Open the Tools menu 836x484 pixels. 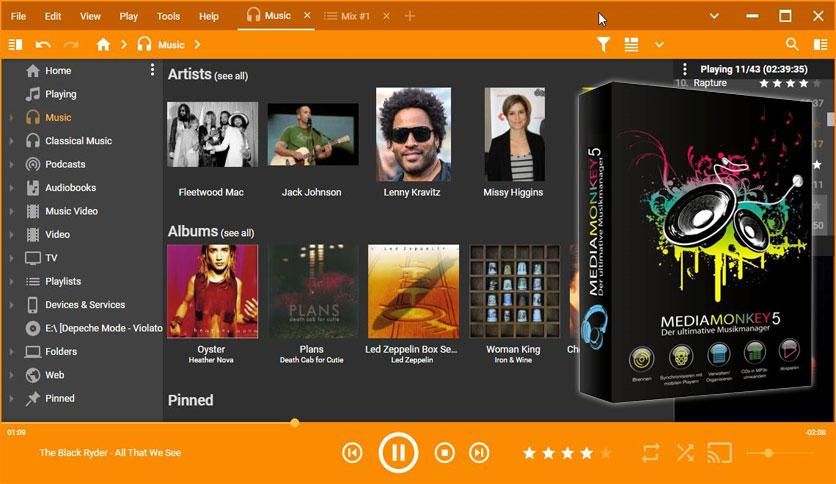(168, 17)
